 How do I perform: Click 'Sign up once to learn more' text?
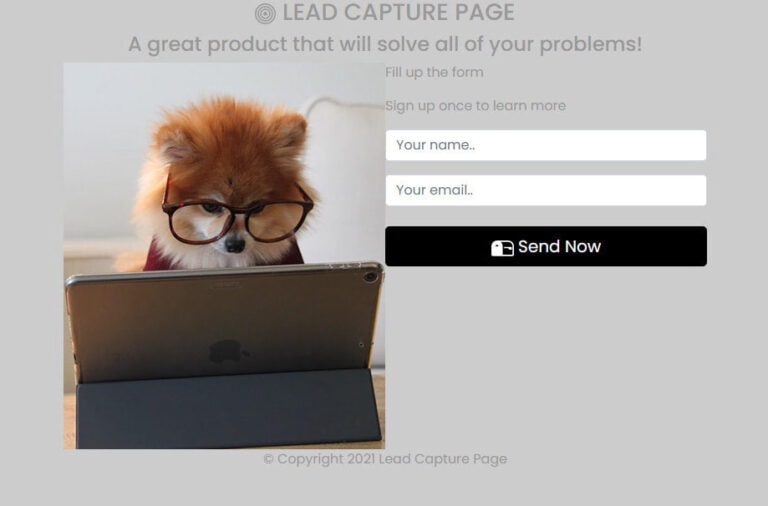476,106
